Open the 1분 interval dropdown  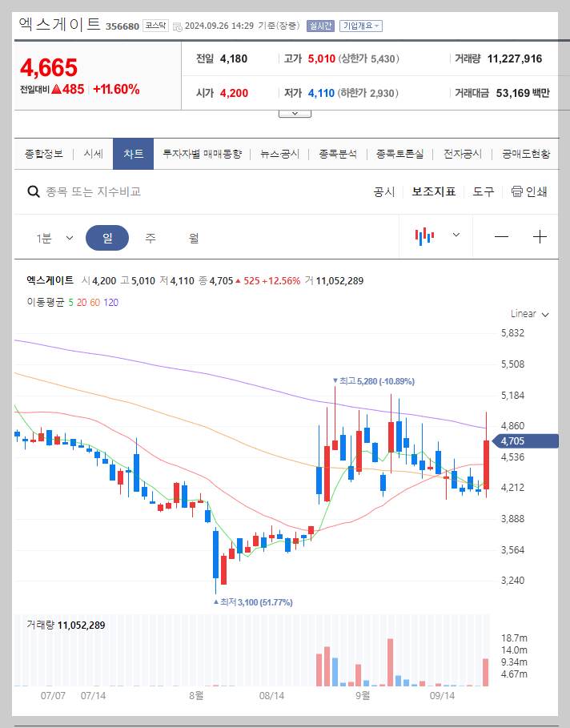(x=53, y=237)
